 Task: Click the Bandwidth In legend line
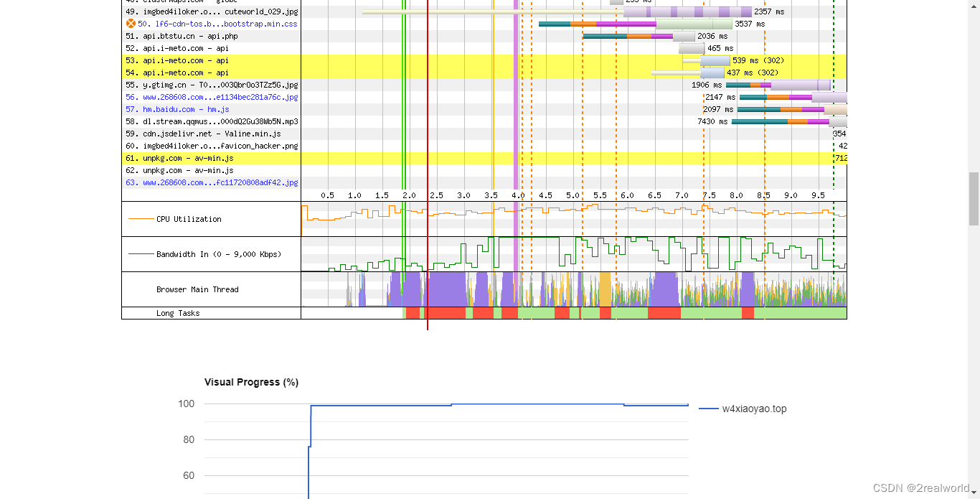point(140,254)
